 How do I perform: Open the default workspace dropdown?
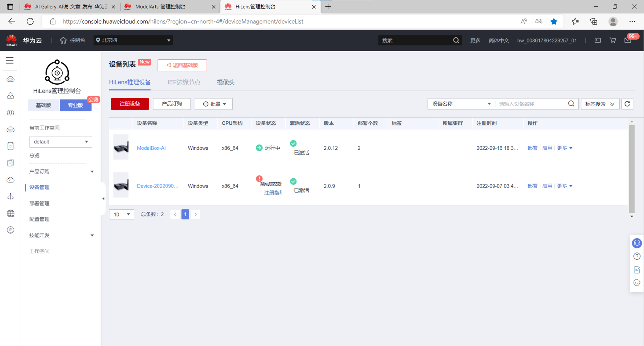click(61, 142)
